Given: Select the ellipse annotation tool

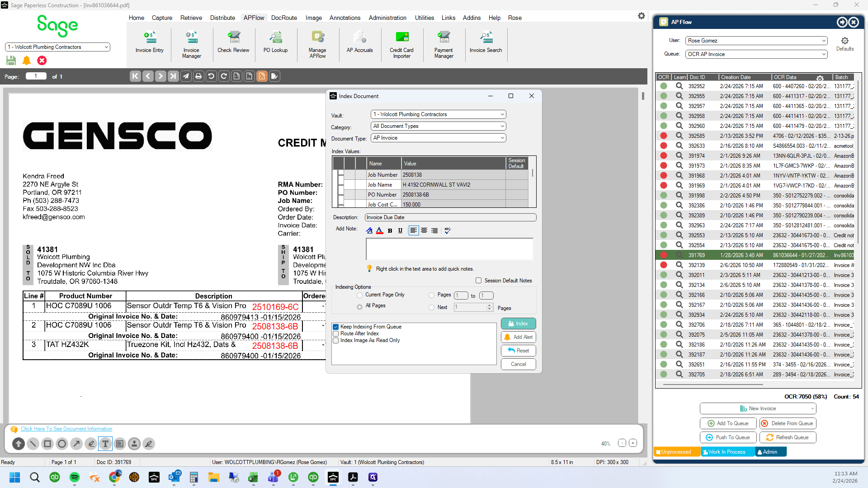Looking at the screenshot, I should coord(62,444).
